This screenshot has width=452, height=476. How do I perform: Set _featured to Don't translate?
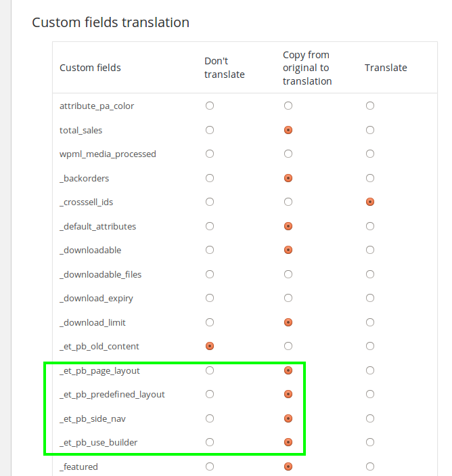tap(210, 467)
